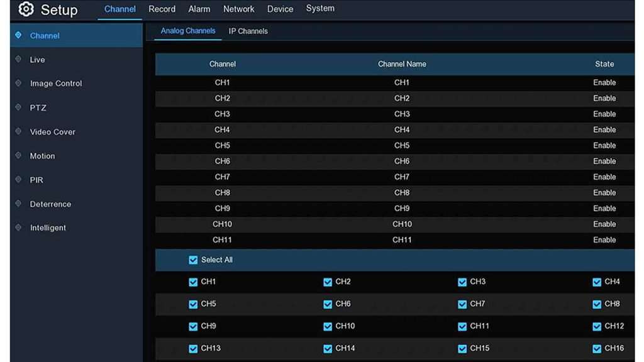Uncheck the CH10 channel checkbox
The image size is (644, 362).
[x=328, y=326]
